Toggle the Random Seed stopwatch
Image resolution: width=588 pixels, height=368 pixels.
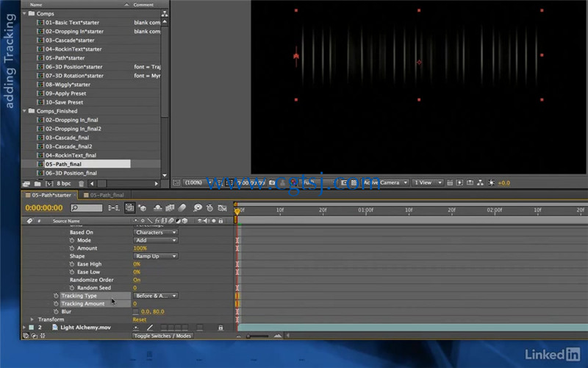coord(71,288)
